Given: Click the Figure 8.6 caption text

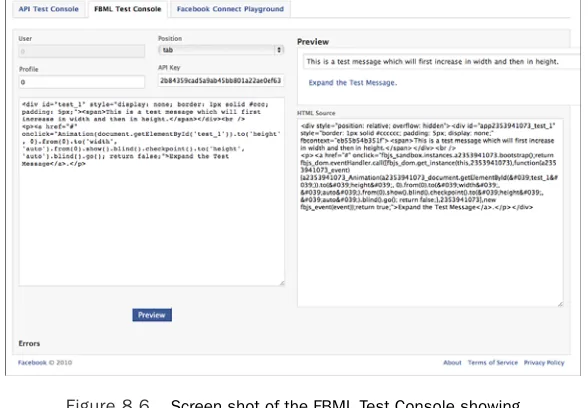Looking at the screenshot, I should 293,404.
